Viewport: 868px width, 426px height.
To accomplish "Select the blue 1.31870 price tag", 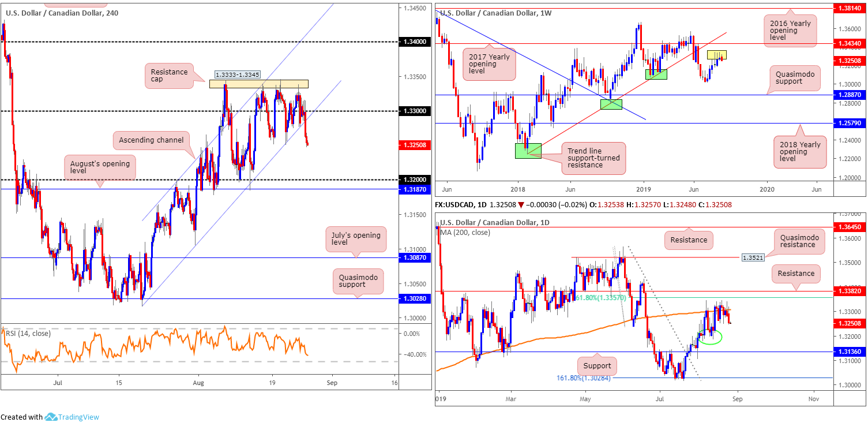I will pyautogui.click(x=414, y=189).
